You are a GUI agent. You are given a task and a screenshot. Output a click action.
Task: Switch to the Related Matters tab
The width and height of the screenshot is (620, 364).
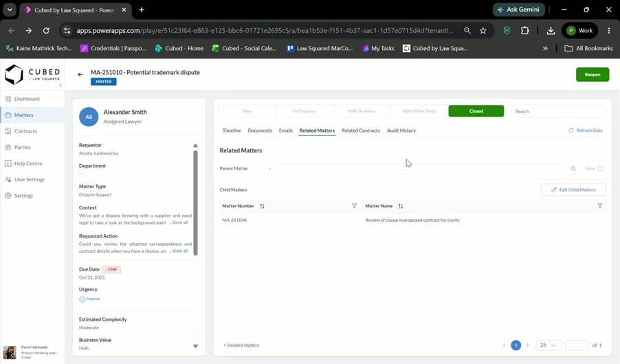pyautogui.click(x=317, y=130)
